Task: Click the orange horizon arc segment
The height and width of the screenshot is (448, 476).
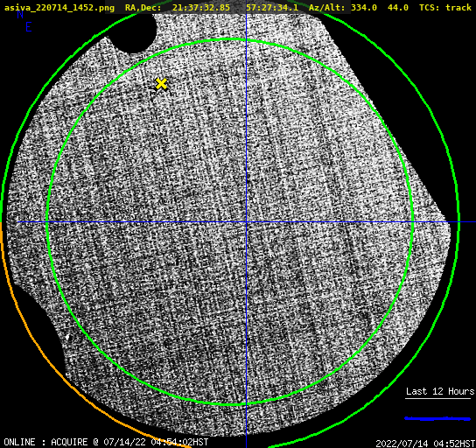Action: click(60, 364)
